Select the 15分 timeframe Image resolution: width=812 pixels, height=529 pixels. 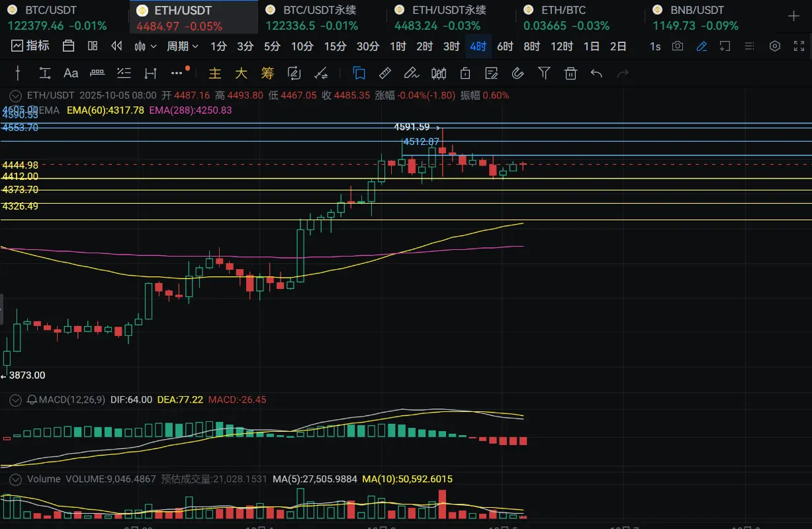pos(335,46)
